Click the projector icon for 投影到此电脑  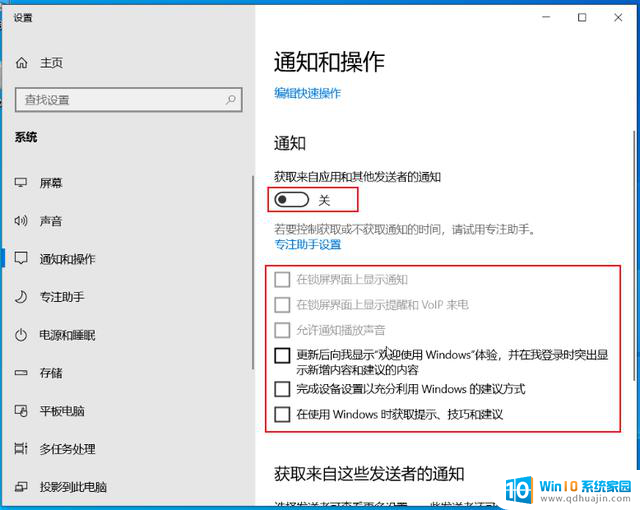(x=21, y=486)
